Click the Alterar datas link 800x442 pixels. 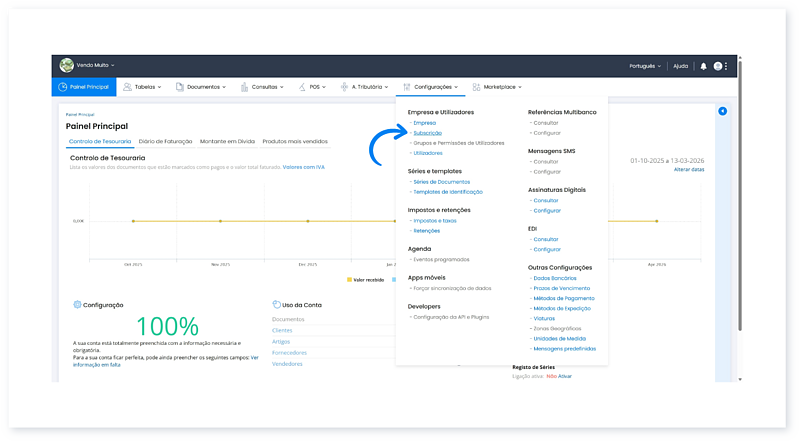click(x=689, y=170)
